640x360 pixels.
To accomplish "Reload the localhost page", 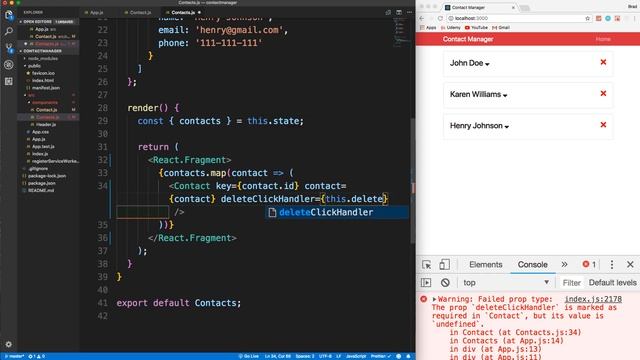I will [x=440, y=18].
